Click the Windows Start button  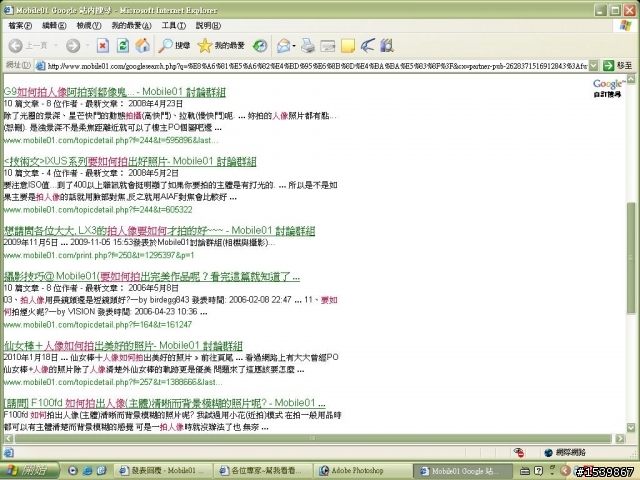coord(29,471)
